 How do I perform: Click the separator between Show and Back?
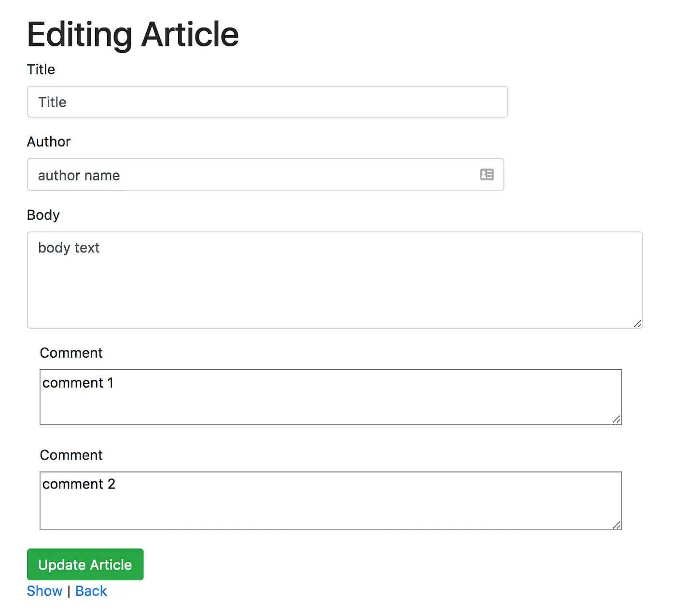(x=69, y=591)
